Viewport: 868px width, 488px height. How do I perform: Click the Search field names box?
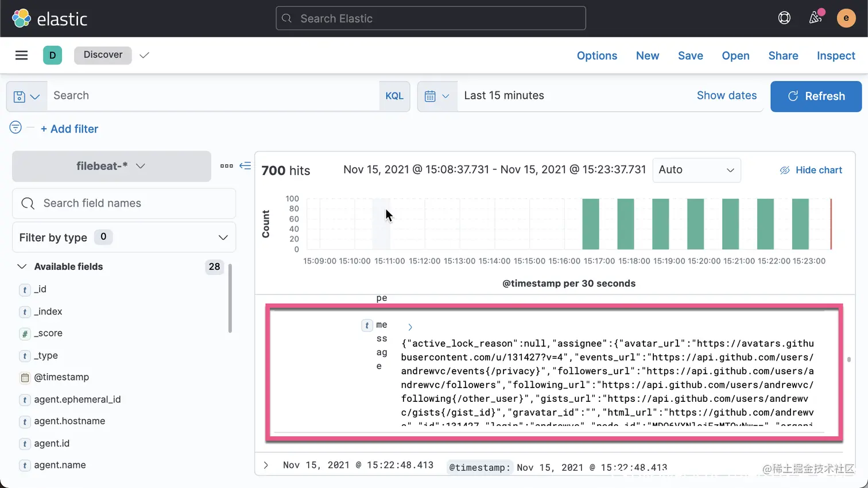click(x=124, y=203)
